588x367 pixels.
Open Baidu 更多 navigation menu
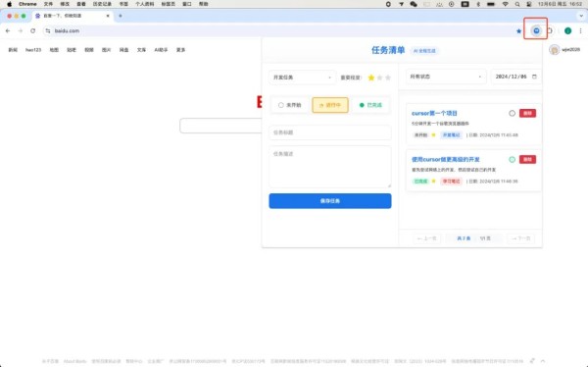click(180, 50)
